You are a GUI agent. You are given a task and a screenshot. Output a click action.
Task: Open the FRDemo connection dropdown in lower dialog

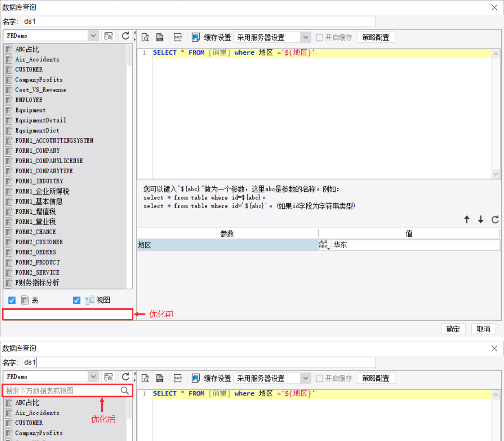pos(93,377)
